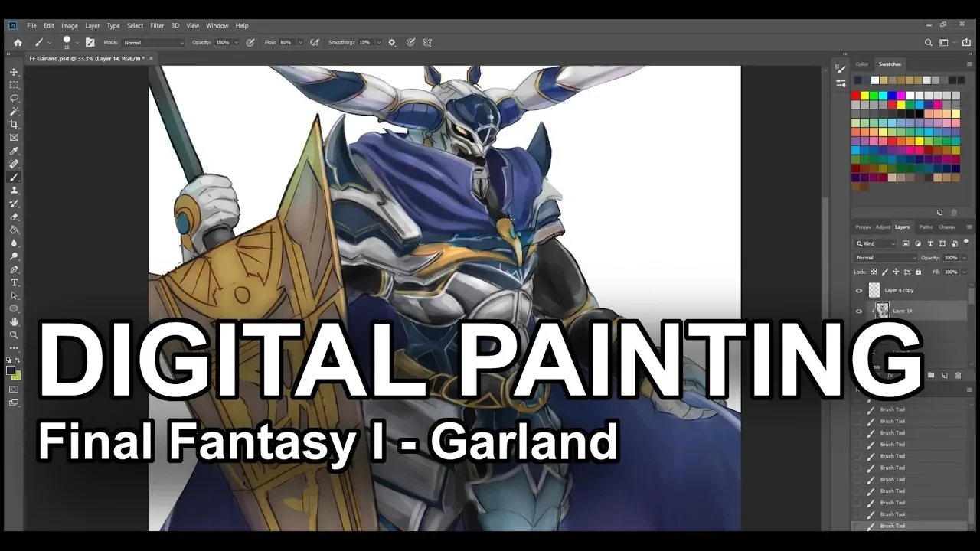Switch to the Properties tab
The width and height of the screenshot is (980, 551).
pyautogui.click(x=863, y=227)
